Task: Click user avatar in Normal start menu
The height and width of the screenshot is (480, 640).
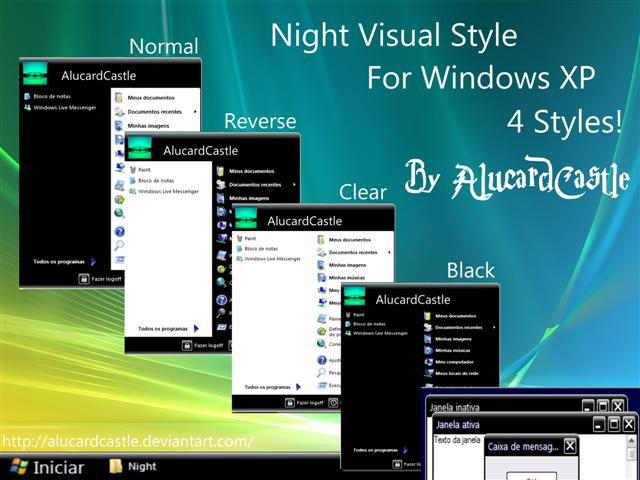Action: (x=35, y=73)
